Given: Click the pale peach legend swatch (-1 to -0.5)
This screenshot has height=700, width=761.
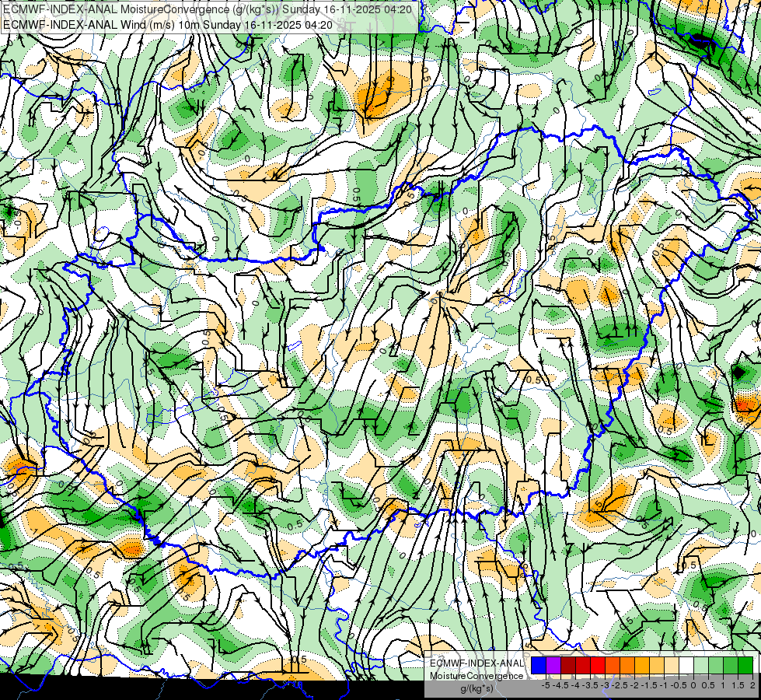Looking at the screenshot, I should click(x=672, y=665).
